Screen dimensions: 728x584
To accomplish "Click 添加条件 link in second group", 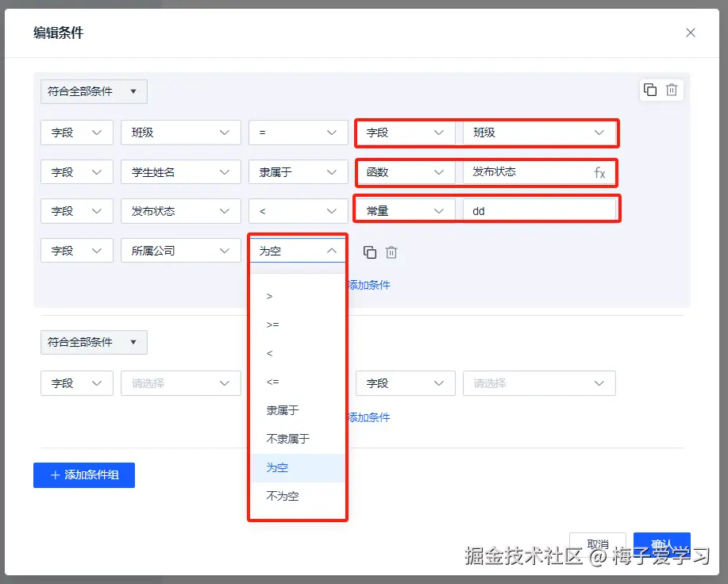I will pyautogui.click(x=369, y=417).
